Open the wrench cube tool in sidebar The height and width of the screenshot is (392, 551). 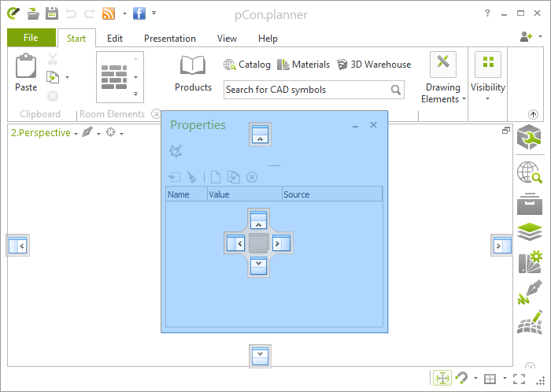[529, 137]
